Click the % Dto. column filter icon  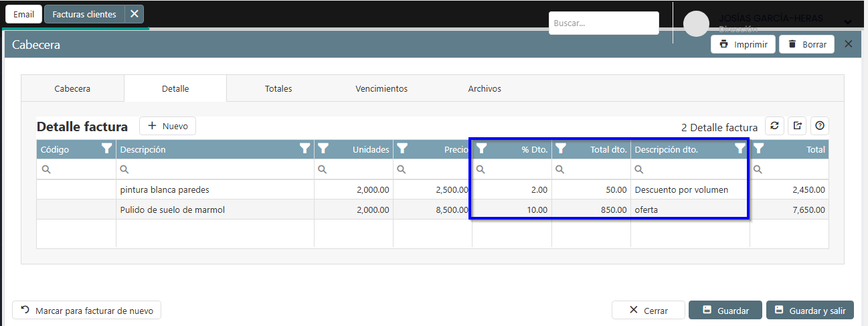(x=481, y=149)
